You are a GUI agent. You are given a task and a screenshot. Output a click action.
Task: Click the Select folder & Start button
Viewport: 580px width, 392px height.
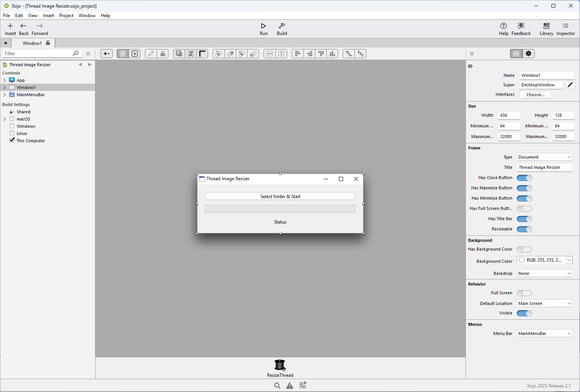(x=280, y=197)
